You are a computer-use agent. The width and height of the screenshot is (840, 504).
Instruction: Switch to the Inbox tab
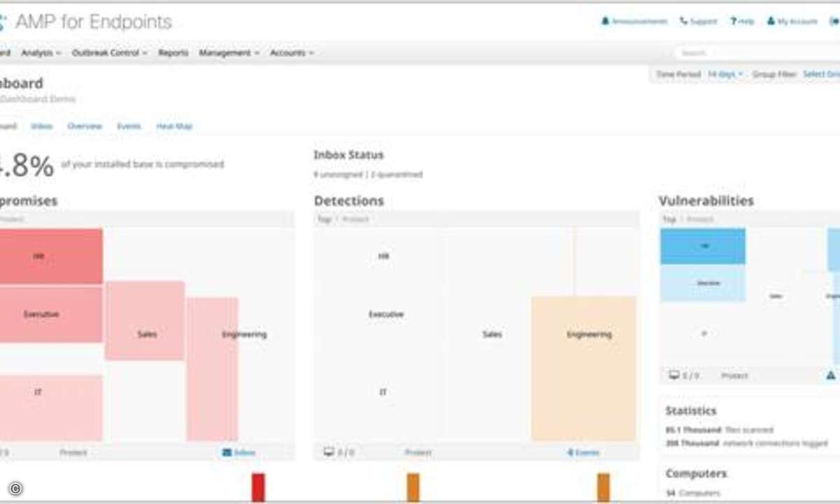pos(41,127)
